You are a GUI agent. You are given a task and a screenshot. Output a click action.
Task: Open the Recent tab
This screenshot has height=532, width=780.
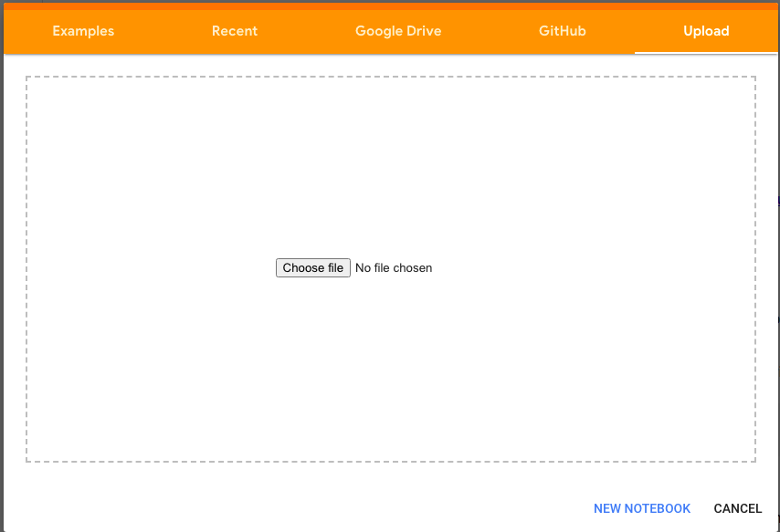point(235,31)
